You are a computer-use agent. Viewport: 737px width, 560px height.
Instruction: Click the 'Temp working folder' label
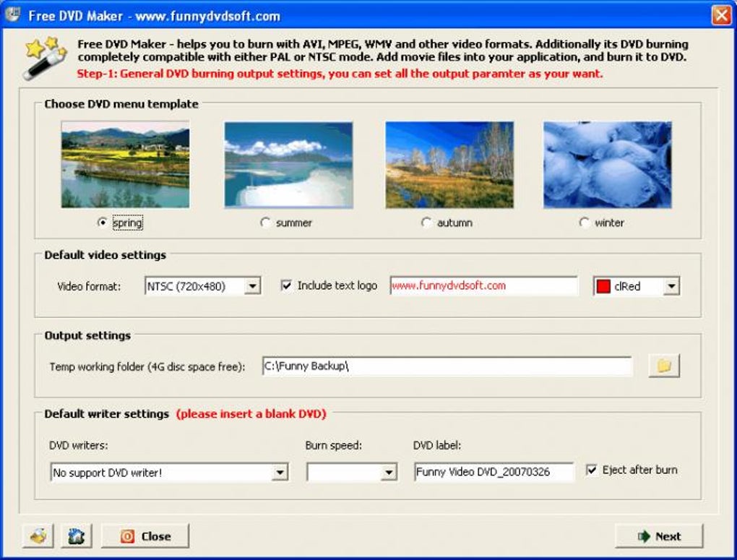pos(147,367)
